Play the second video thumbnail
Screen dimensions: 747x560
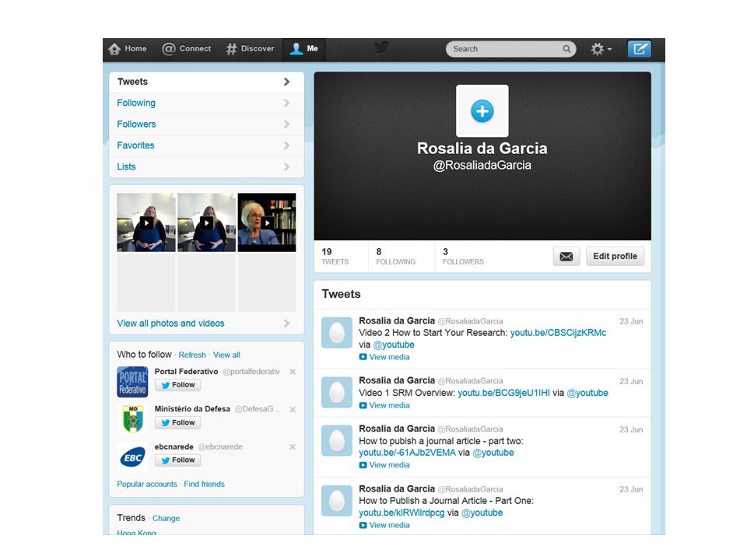[x=206, y=222]
